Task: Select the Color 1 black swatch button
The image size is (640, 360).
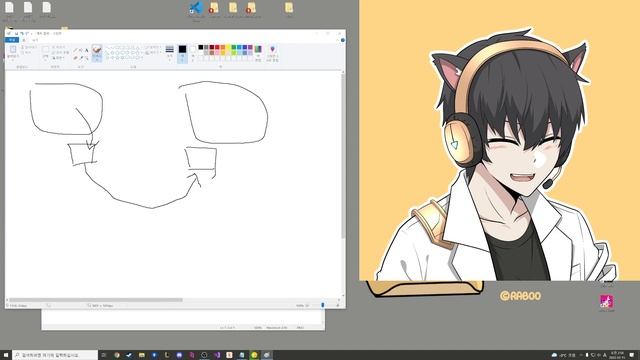Action: (x=182, y=53)
